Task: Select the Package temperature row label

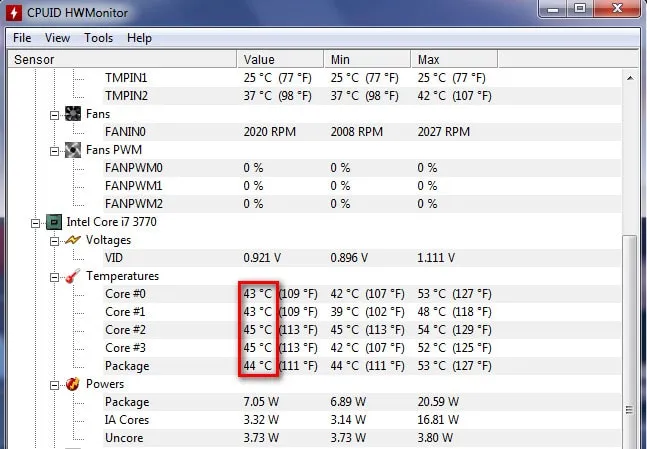Action: (127, 366)
